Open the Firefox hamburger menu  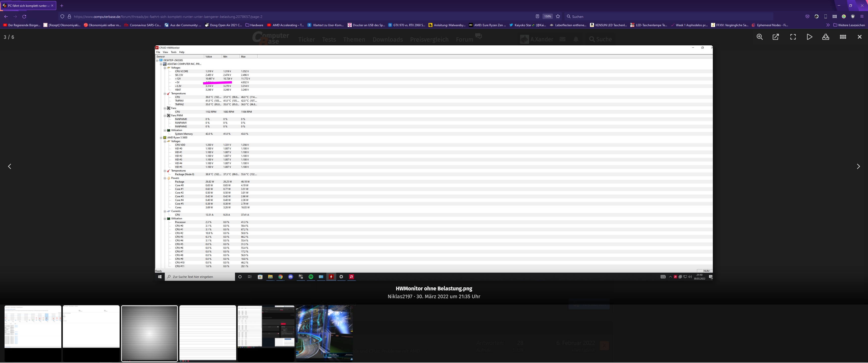tap(862, 16)
